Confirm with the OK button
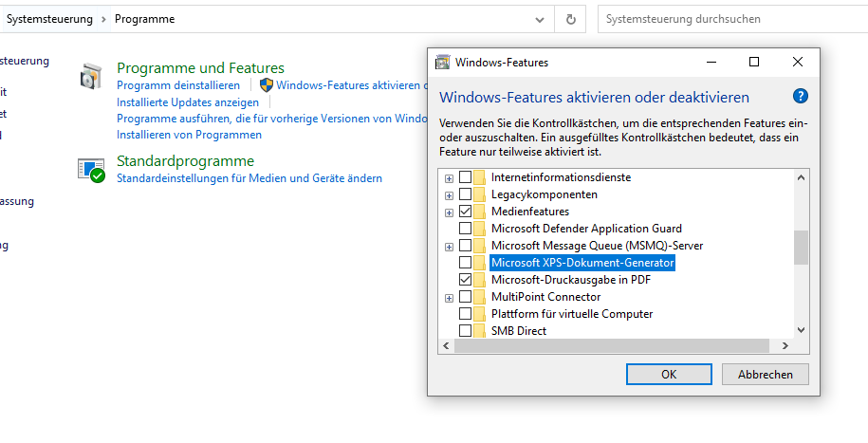Viewport: 868px width, 443px height. click(x=669, y=375)
